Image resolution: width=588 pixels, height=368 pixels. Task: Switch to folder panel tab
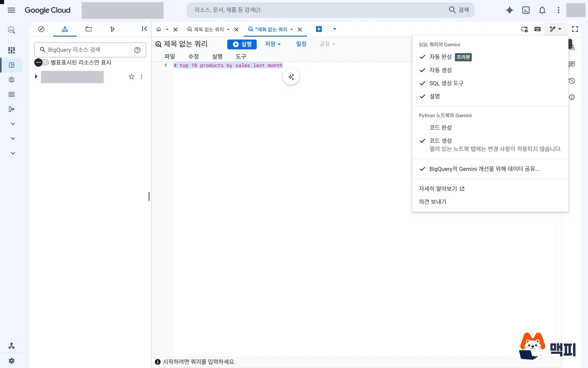pyautogui.click(x=88, y=29)
